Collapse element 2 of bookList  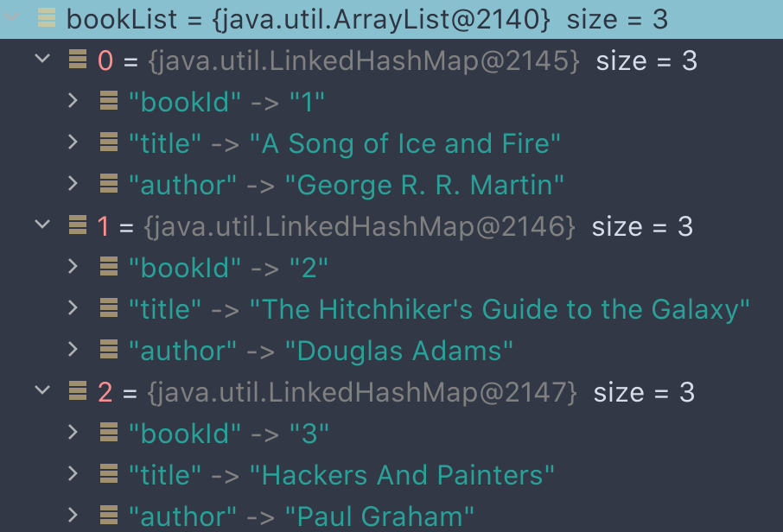(x=42, y=392)
